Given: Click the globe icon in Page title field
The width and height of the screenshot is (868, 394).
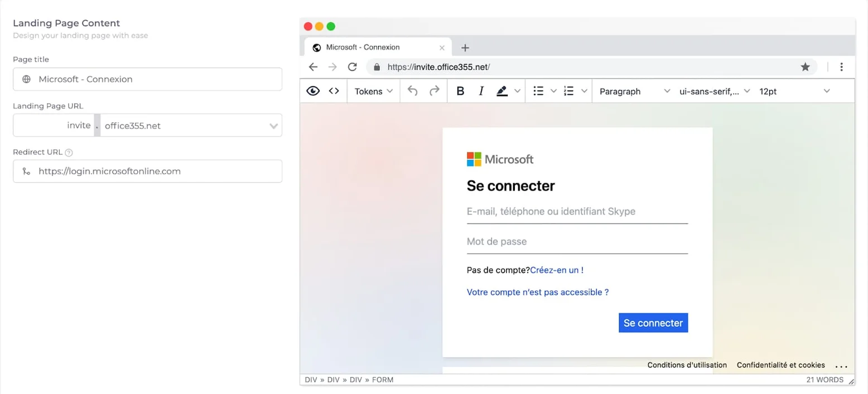Looking at the screenshot, I should 26,79.
